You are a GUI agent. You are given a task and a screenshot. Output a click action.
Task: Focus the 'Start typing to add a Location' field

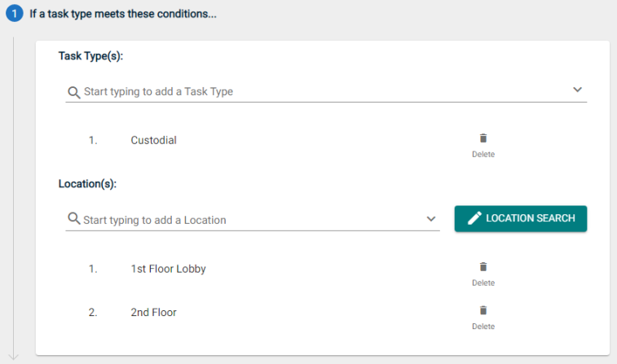pos(253,220)
